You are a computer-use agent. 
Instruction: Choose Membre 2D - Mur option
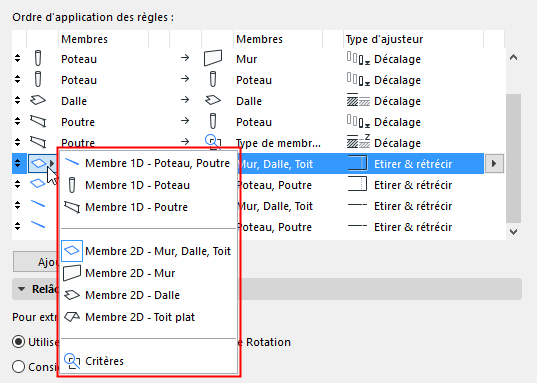[148, 273]
